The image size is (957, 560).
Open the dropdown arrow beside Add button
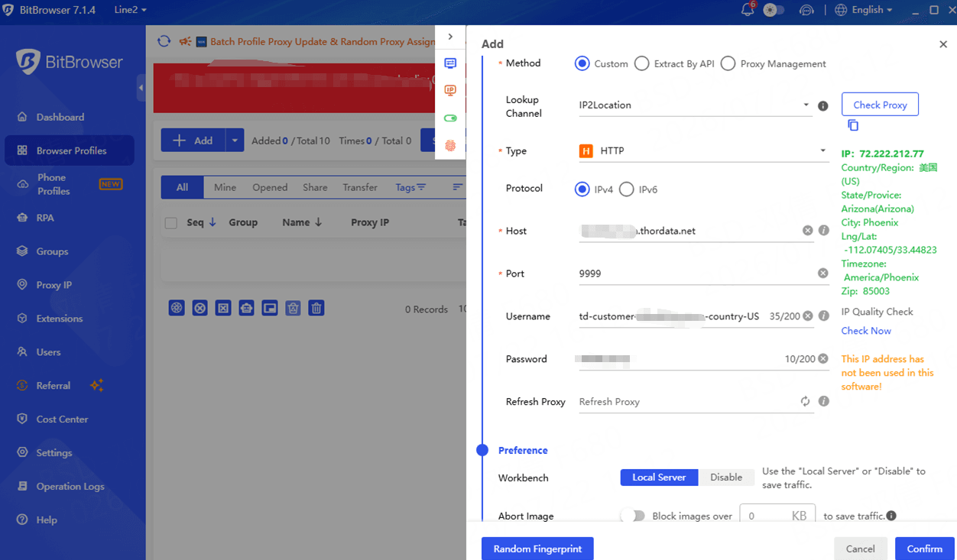(x=235, y=141)
